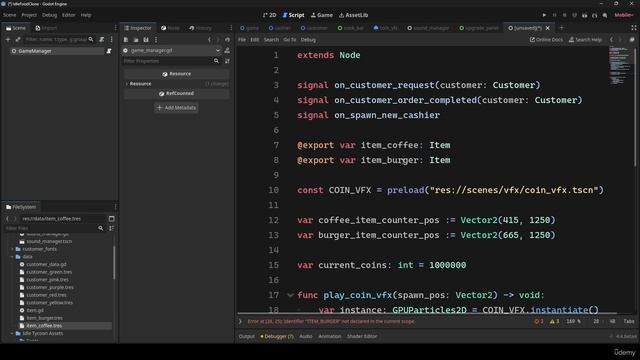Click the errors count indicator

539,322
